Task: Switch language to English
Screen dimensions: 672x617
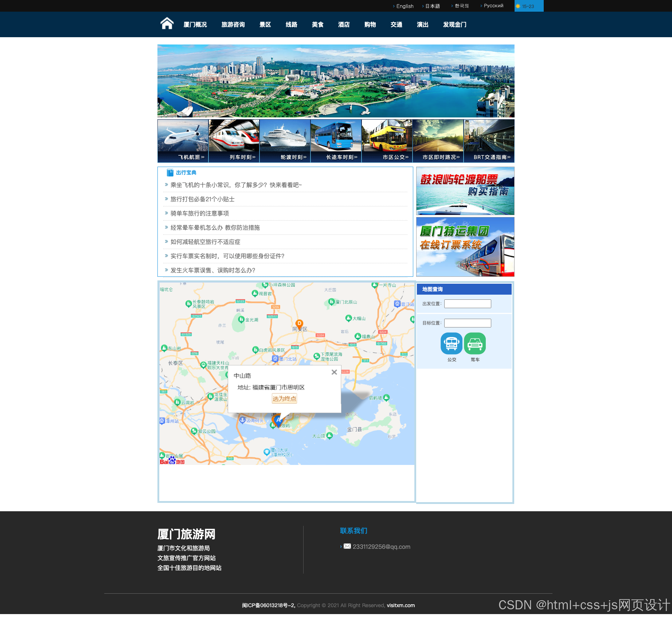Action: coord(405,6)
